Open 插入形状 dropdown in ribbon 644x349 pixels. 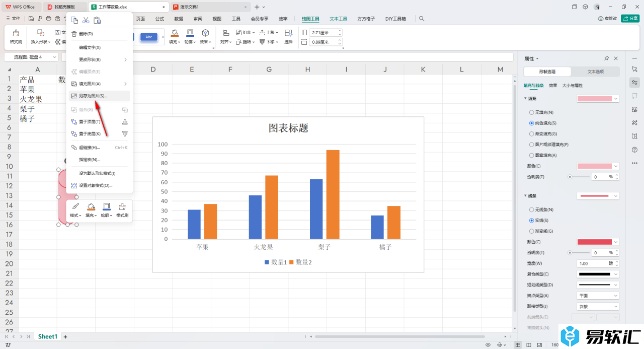pos(41,37)
